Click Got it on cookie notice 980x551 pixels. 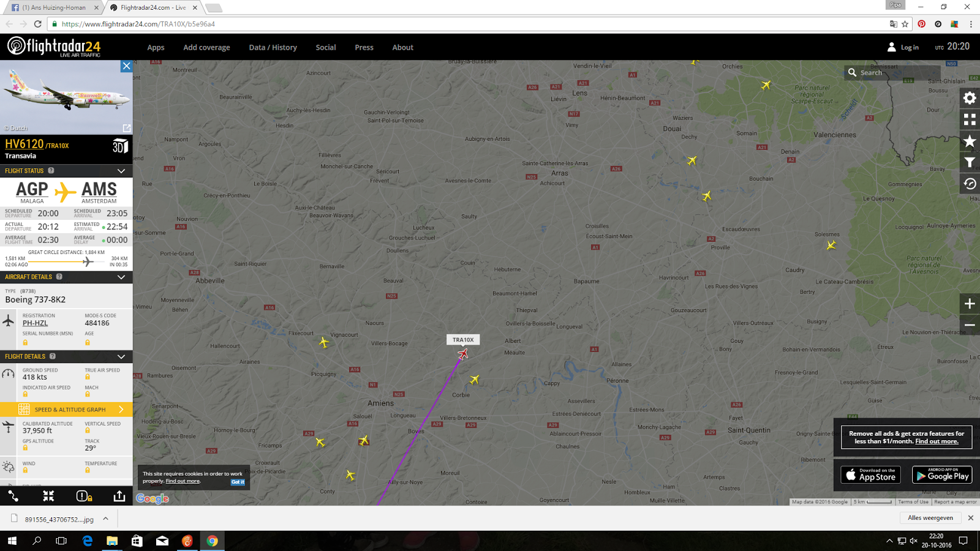(x=238, y=482)
